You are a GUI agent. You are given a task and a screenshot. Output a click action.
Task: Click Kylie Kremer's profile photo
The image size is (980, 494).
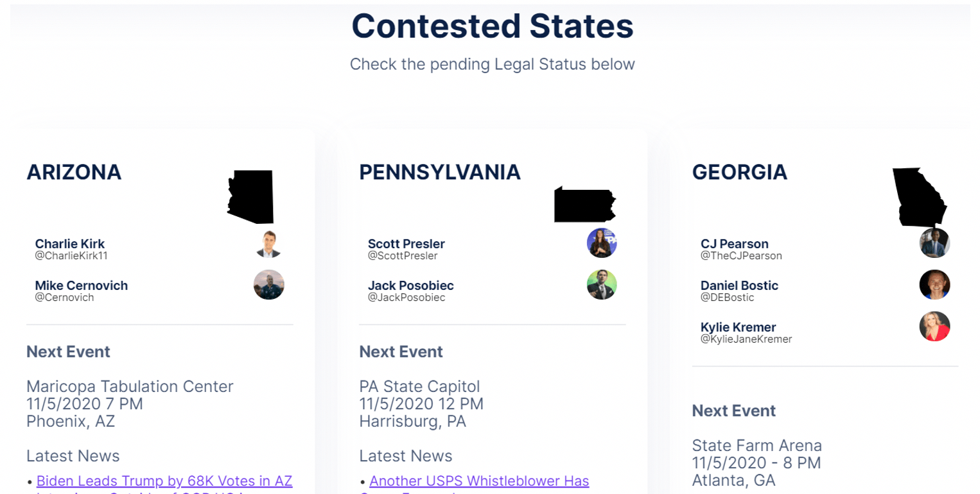click(x=934, y=327)
